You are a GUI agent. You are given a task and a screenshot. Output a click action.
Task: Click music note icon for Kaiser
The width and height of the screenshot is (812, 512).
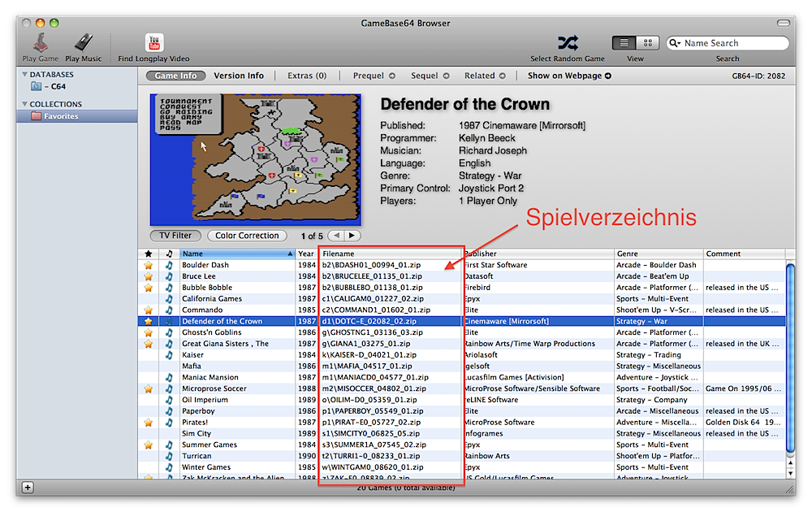coord(169,355)
